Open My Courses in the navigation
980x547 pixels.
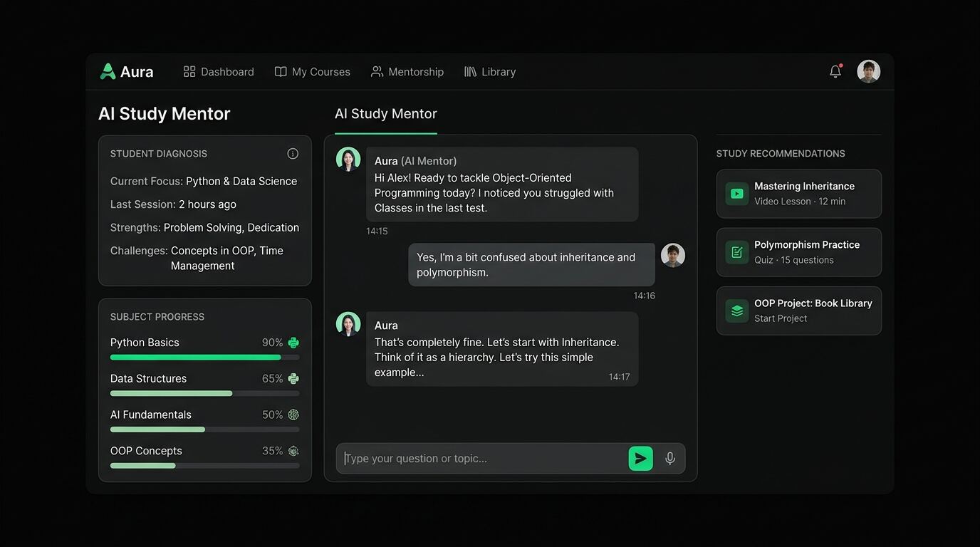point(313,72)
